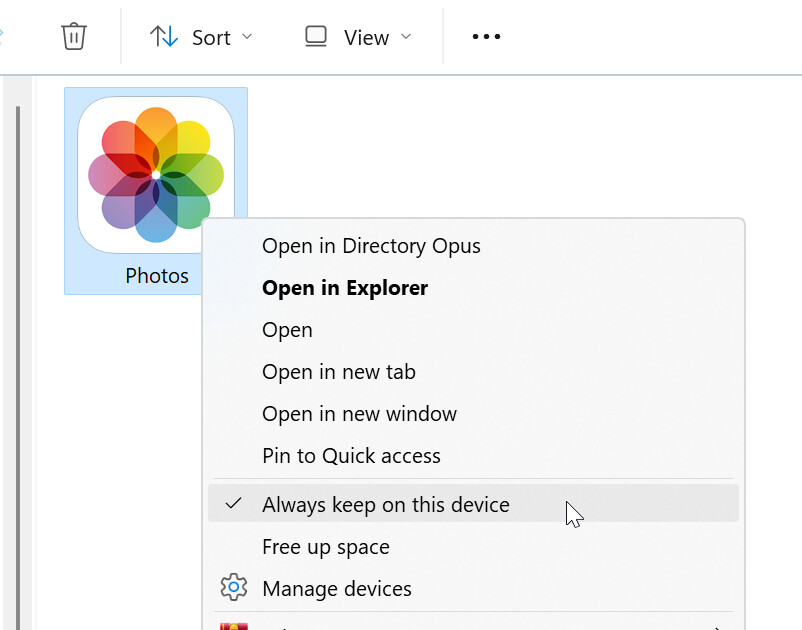The width and height of the screenshot is (802, 630).
Task: Choose Free up space option
Action: (x=326, y=547)
